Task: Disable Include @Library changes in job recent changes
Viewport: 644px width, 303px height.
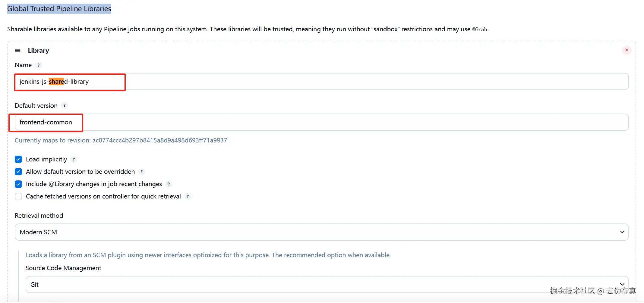Action: coord(18,184)
